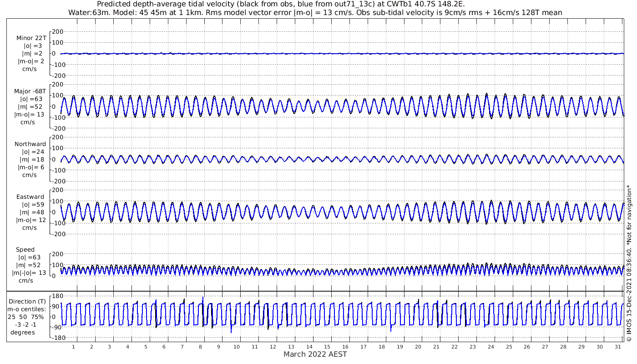Viewport: 637px width, 364px height.
Task: Click the IMOS timestamp 'Not for navigation' side text
Action: coord(629,263)
